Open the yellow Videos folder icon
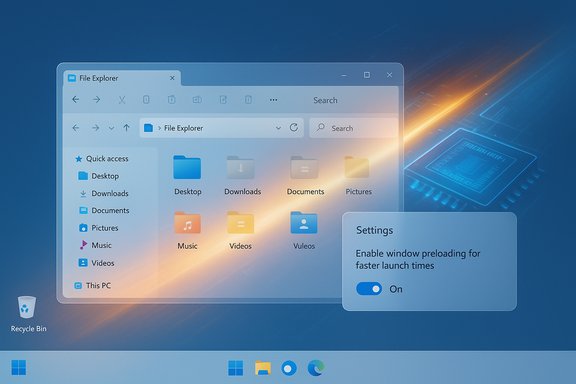 pos(241,222)
